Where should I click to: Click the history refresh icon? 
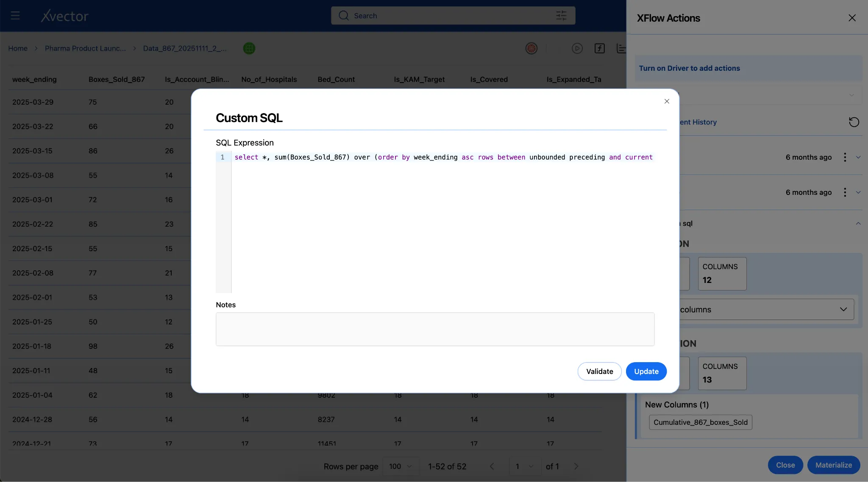[854, 122]
